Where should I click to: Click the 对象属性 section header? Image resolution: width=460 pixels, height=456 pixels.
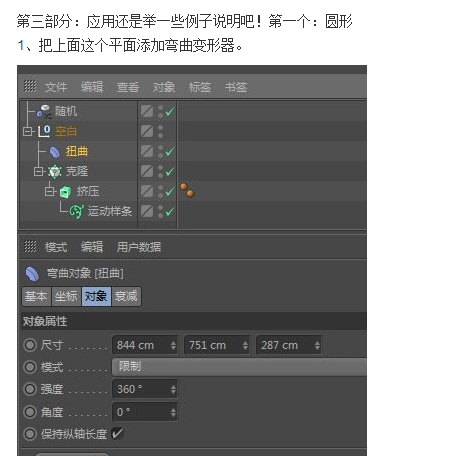coord(194,321)
